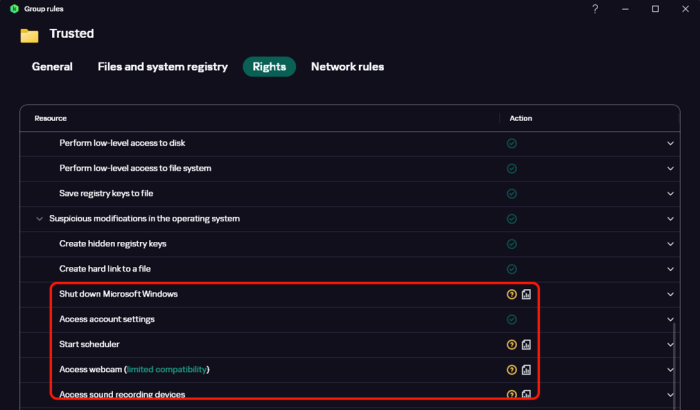Click the allow checkmark for Access account settings
This screenshot has height=410, width=700.
512,319
